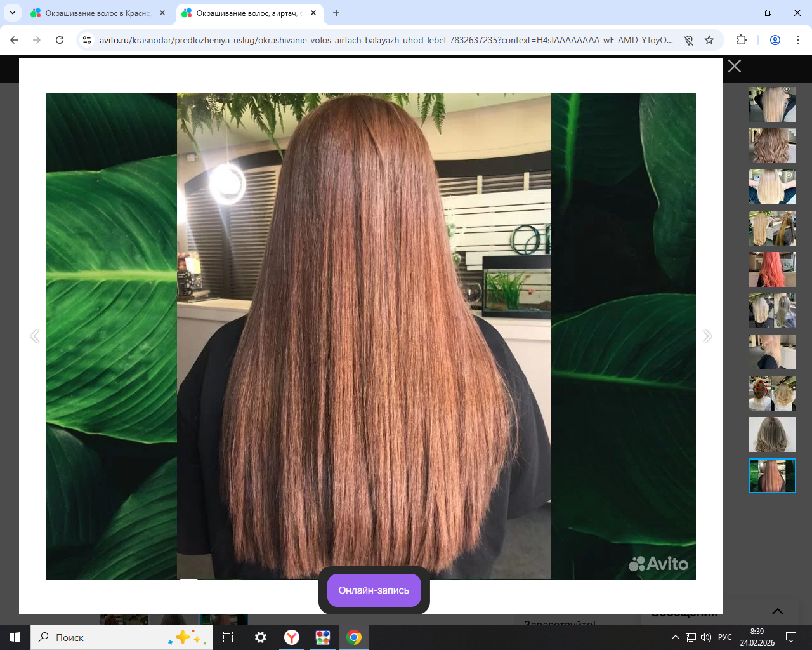Close the photo gallery overlay

click(x=734, y=66)
